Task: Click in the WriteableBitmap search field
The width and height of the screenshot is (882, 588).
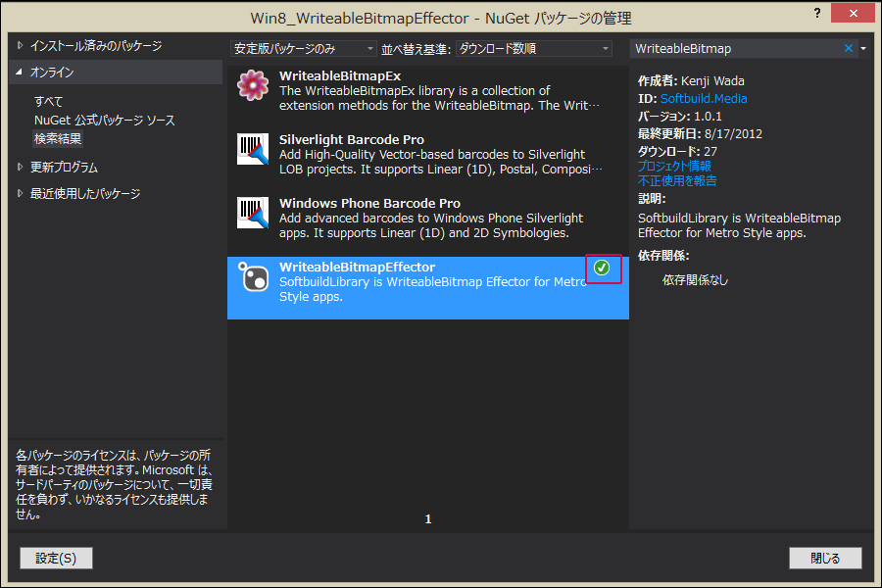Action: (x=736, y=49)
